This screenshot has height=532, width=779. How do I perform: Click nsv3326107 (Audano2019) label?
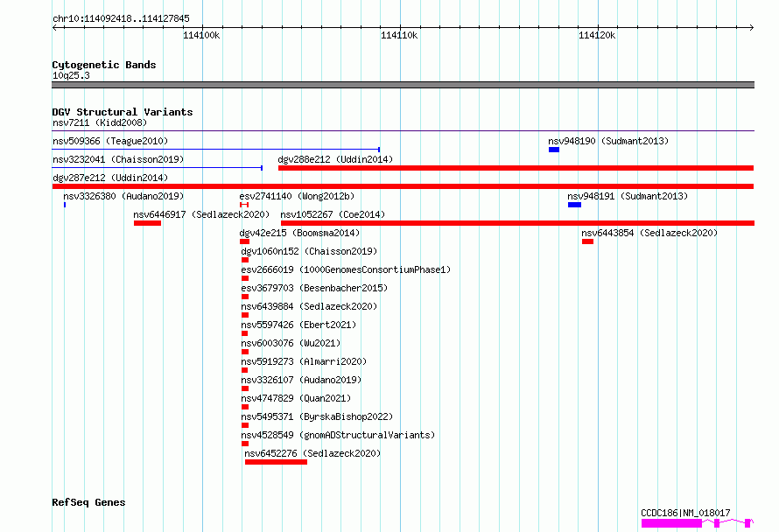(301, 380)
